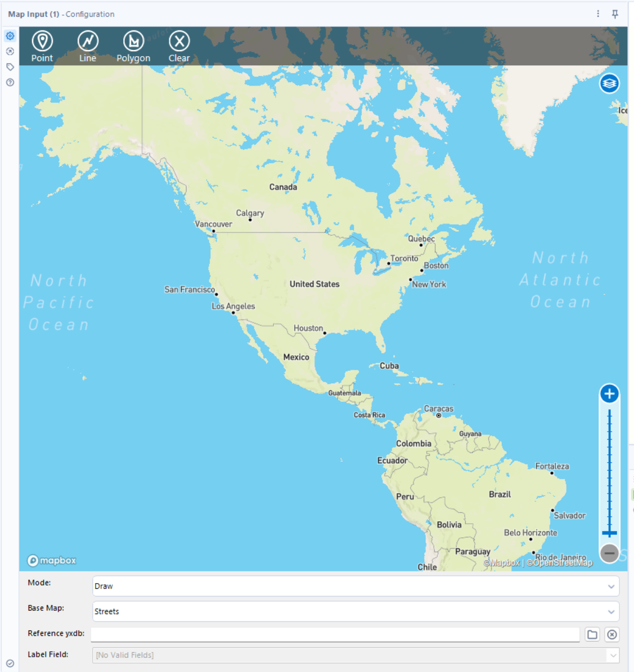The width and height of the screenshot is (634, 672).
Task: Open the Help question mark in sidebar
Action: pos(10,82)
